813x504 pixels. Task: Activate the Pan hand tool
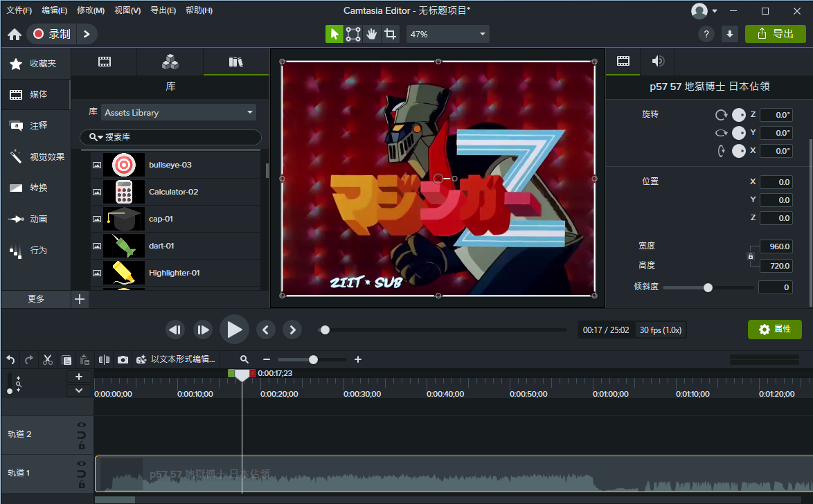(x=372, y=34)
